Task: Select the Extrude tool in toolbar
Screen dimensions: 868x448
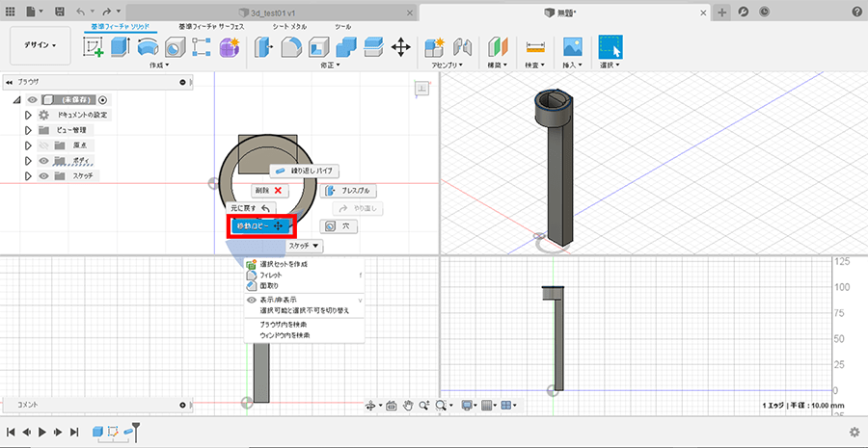Action: click(x=121, y=46)
